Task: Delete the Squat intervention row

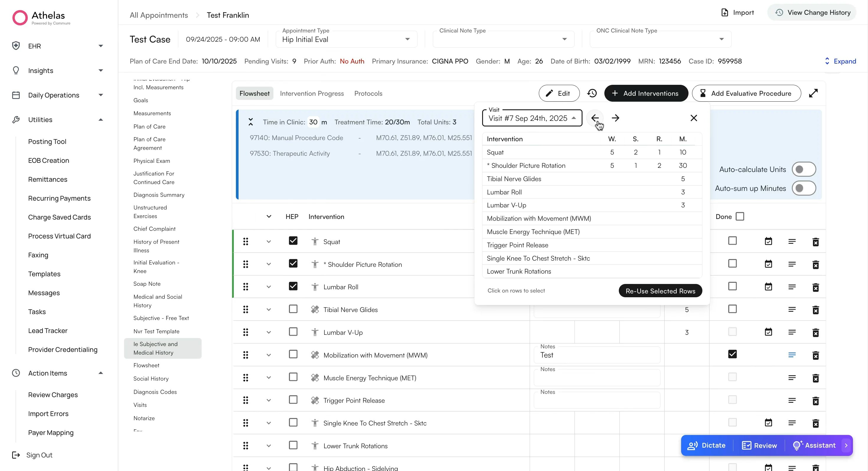Action: [815, 242]
